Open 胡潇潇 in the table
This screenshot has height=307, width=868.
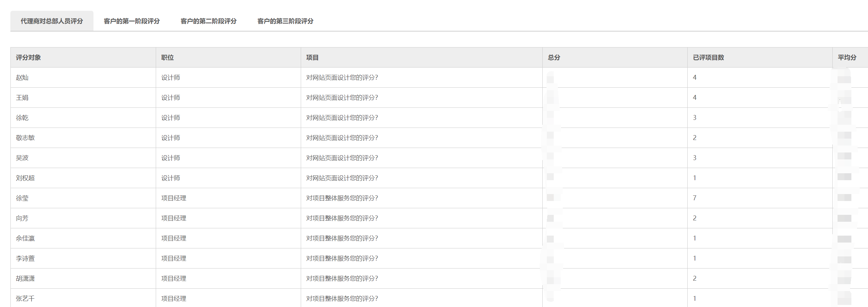point(25,279)
